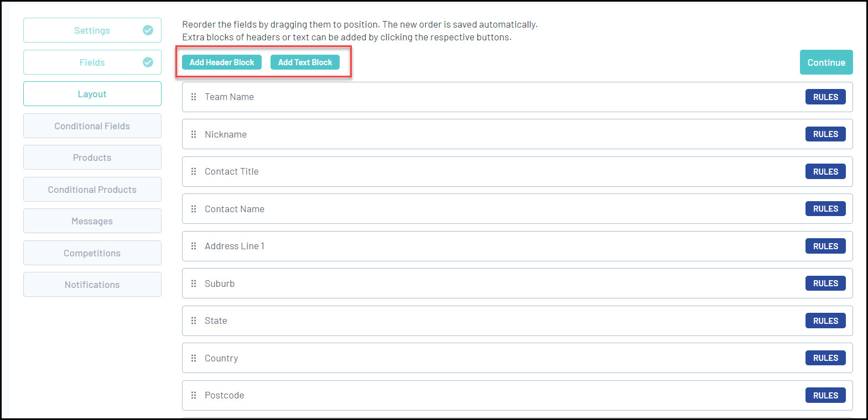Click the checkmark icon on the Fields step
The width and height of the screenshot is (868, 420).
[x=148, y=62]
